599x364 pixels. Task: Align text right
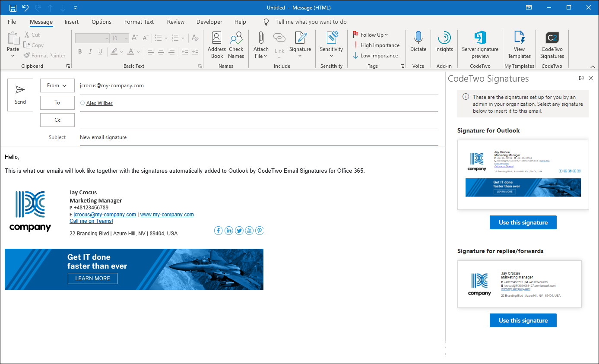(x=171, y=52)
